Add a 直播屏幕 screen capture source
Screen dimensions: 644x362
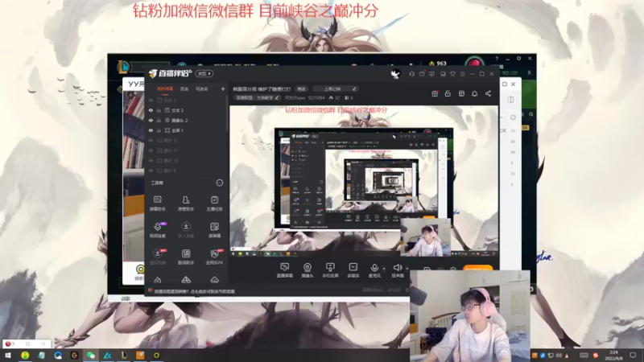coord(285,270)
